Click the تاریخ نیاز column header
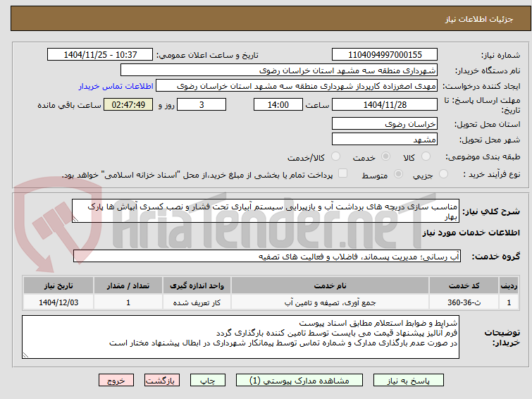532x399 pixels. (58, 286)
